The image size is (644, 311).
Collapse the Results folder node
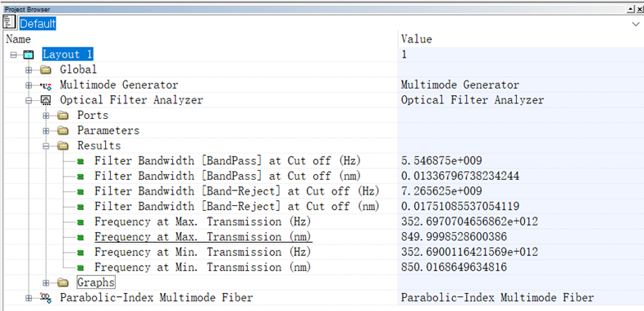46,146
